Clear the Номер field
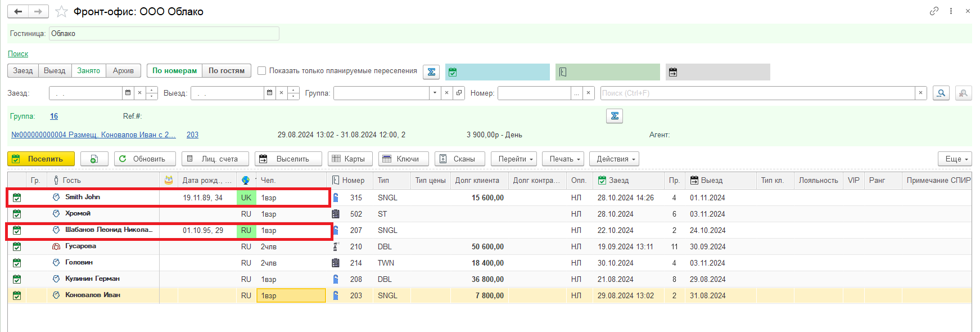980x332 pixels. 588,93
